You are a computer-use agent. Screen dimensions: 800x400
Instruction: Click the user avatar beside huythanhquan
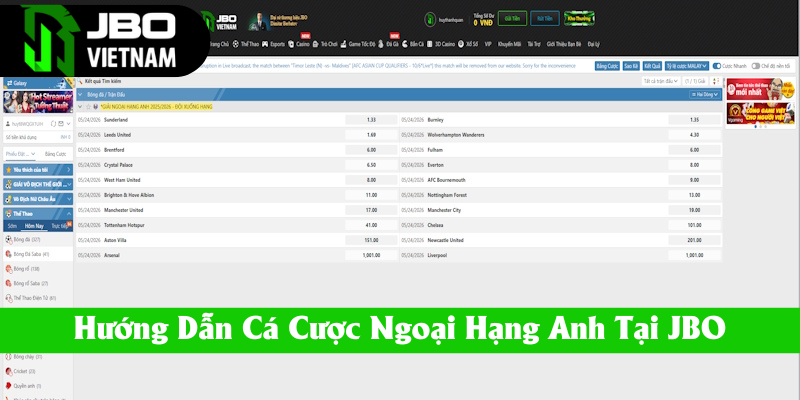tap(430, 19)
